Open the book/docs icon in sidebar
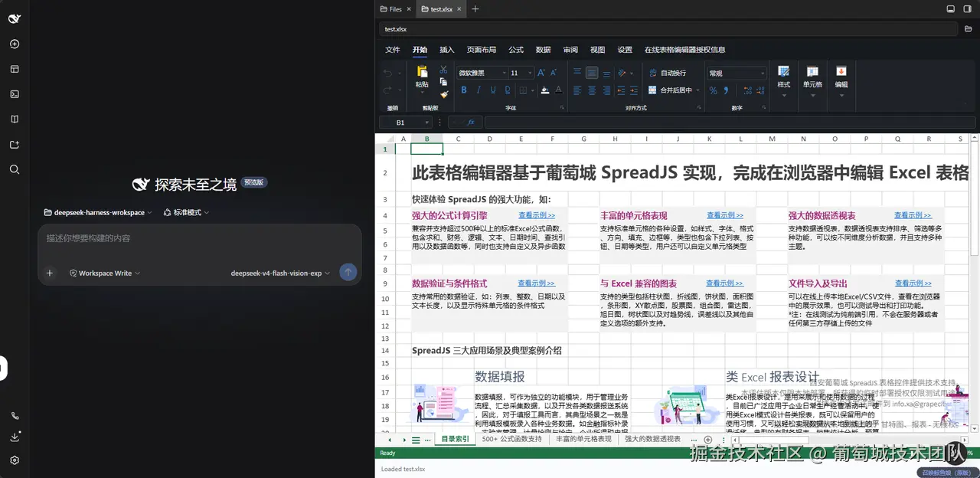This screenshot has height=478, width=980. (x=15, y=120)
